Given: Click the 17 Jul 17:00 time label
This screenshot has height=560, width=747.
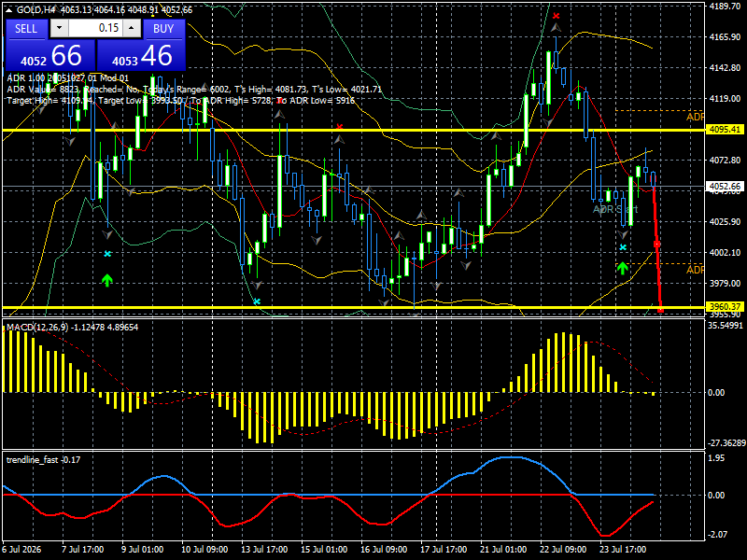Looking at the screenshot, I should click(x=444, y=549).
